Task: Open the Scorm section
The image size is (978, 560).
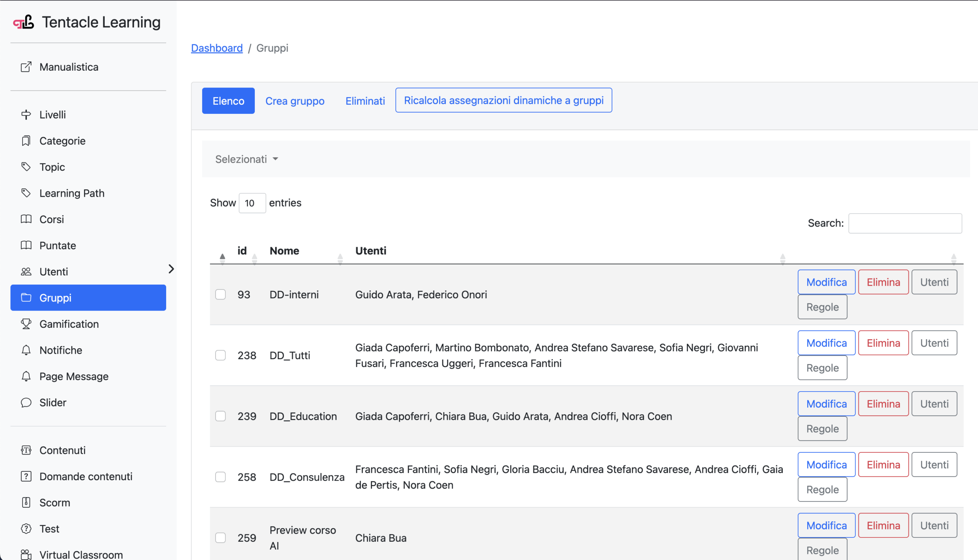Action: (x=54, y=502)
